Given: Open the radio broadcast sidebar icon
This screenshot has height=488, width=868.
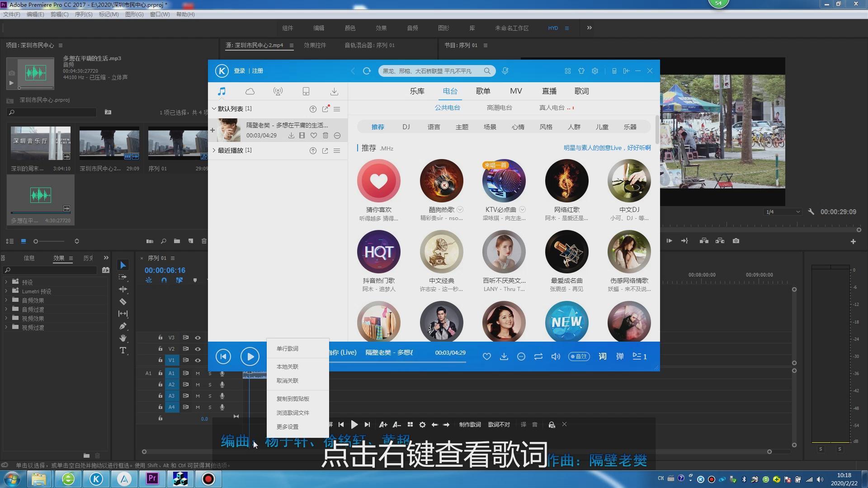Looking at the screenshot, I should [x=278, y=91].
